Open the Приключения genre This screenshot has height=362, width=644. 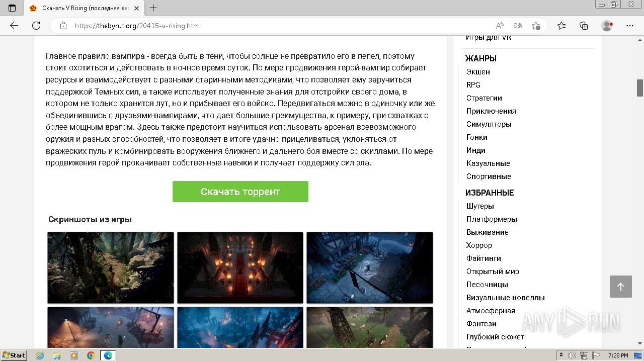[x=491, y=111]
